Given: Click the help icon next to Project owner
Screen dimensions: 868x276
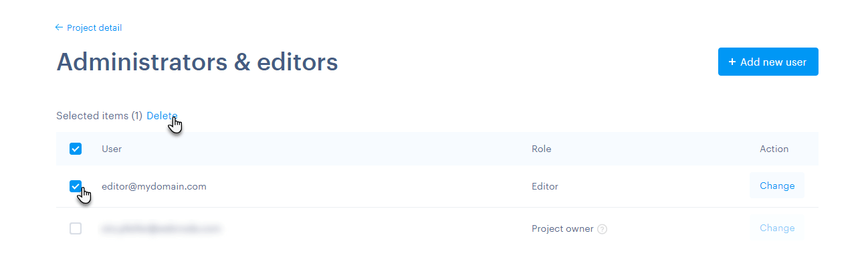Looking at the screenshot, I should coord(602,229).
